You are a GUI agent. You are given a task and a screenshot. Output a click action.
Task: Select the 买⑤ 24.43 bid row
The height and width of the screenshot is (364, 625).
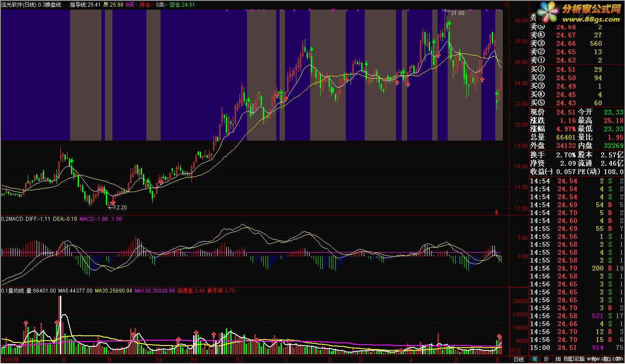click(x=577, y=103)
